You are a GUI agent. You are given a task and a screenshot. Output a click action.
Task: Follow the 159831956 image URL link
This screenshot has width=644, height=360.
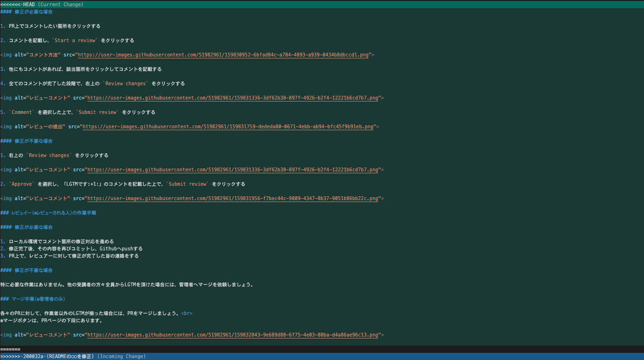[233, 198]
